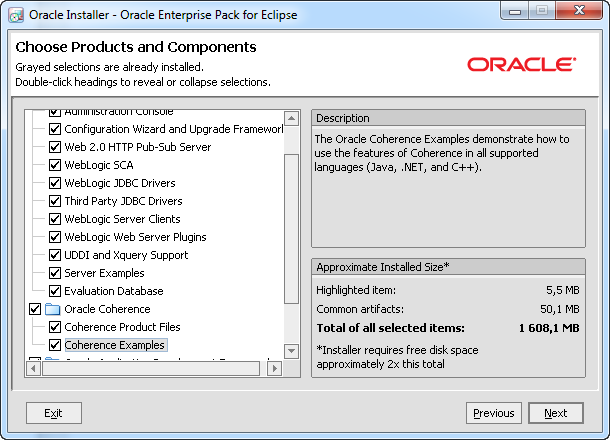Screen dimensions: 610x440
Task: Uncheck Third Party JDBC Drivers
Action: click(55, 201)
